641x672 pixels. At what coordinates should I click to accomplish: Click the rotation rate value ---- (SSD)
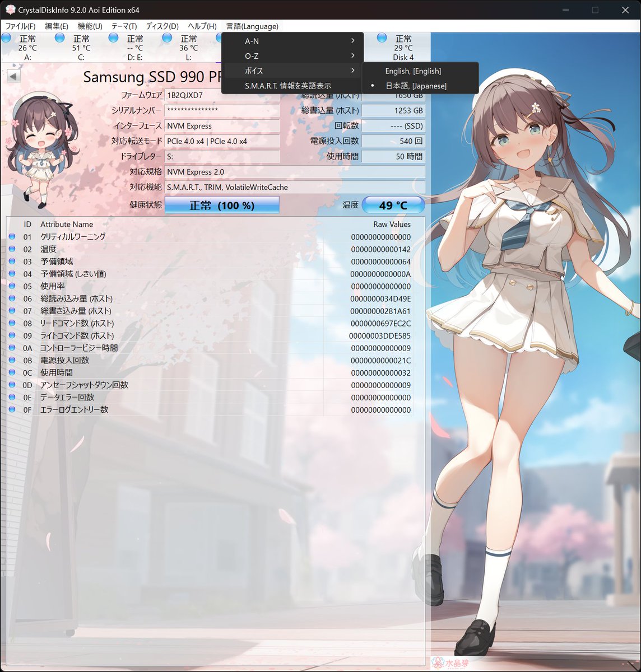[x=393, y=126]
